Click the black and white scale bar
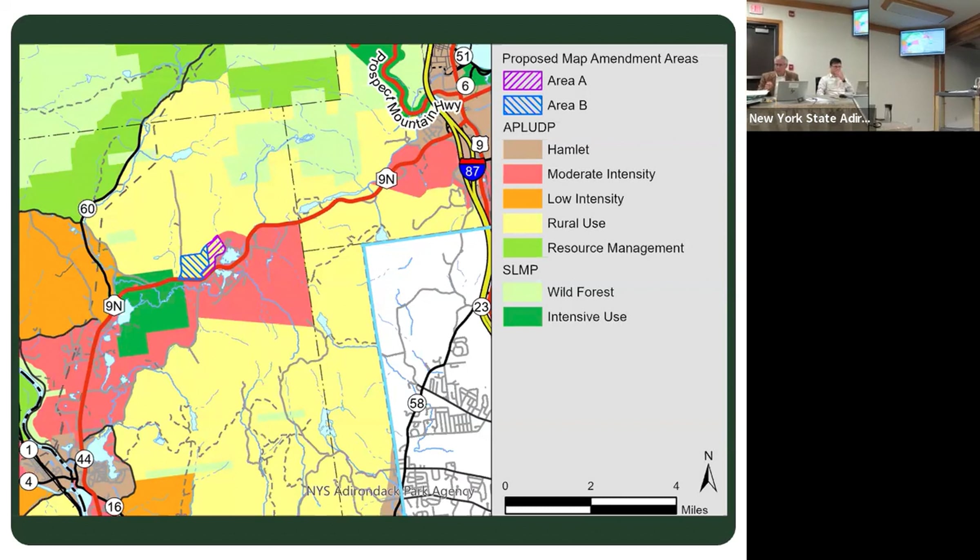This screenshot has height=560, width=980. point(590,505)
